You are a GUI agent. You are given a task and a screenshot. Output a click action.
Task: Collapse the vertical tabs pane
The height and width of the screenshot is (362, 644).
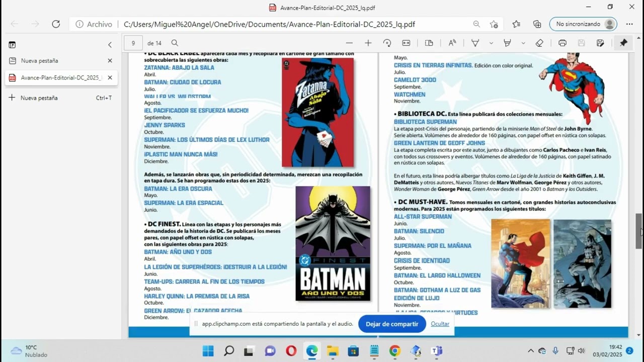110,45
